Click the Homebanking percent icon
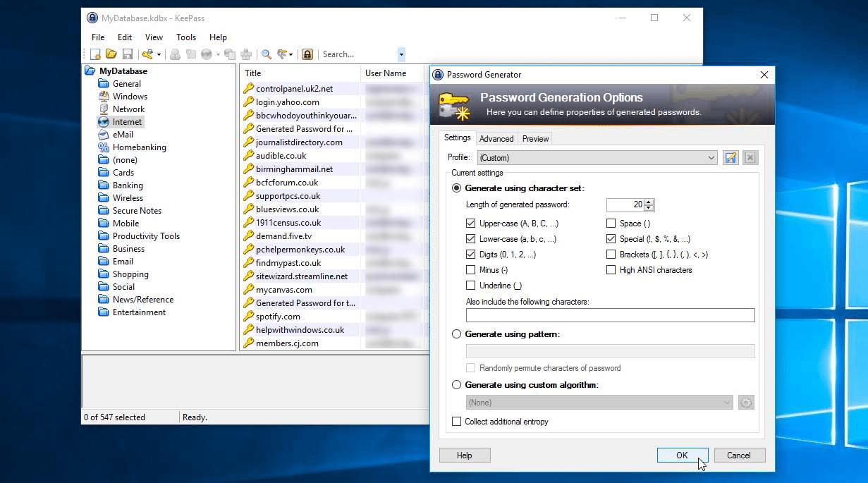The height and width of the screenshot is (483, 868). point(104,147)
